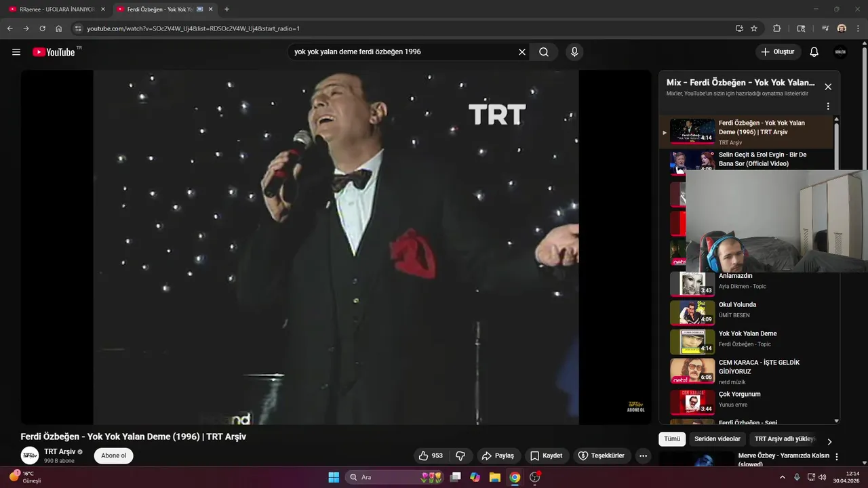
Task: Open Chrome media controls icon
Action: click(x=825, y=28)
